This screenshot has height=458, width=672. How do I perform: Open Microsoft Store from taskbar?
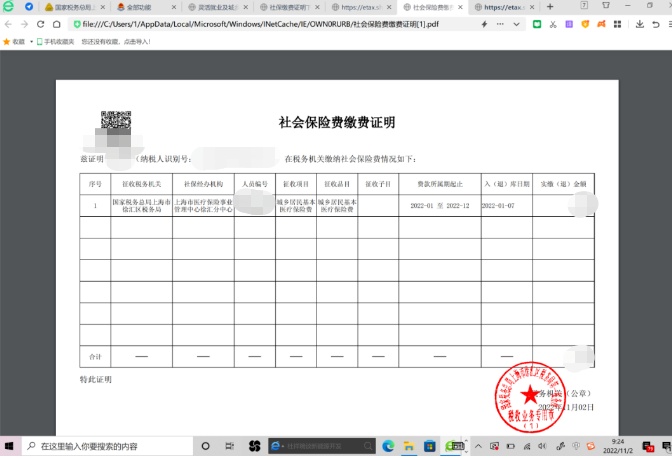tap(429, 446)
